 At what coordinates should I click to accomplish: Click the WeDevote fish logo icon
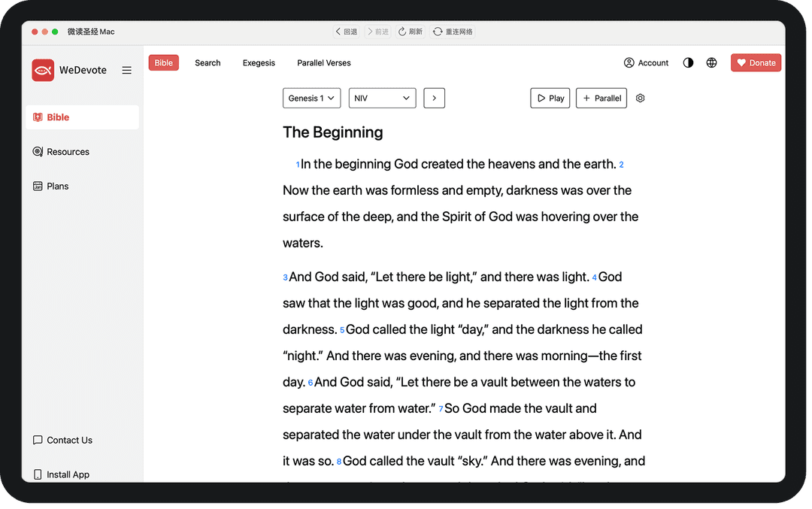pos(43,70)
